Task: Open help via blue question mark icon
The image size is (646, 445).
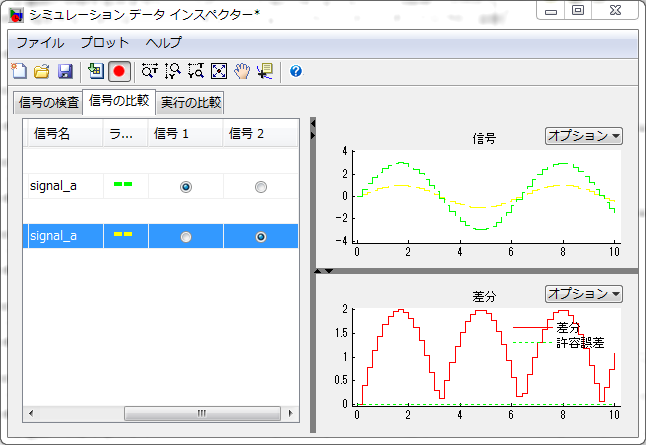Action: coord(296,71)
